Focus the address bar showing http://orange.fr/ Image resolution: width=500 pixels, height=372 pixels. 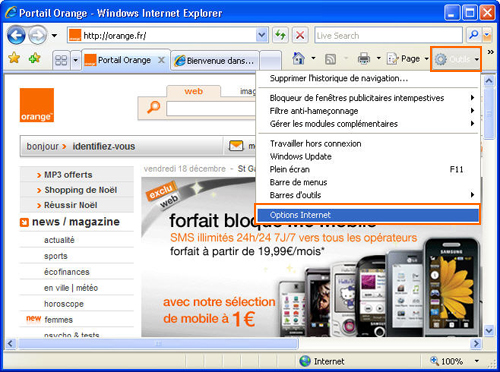pos(162,35)
